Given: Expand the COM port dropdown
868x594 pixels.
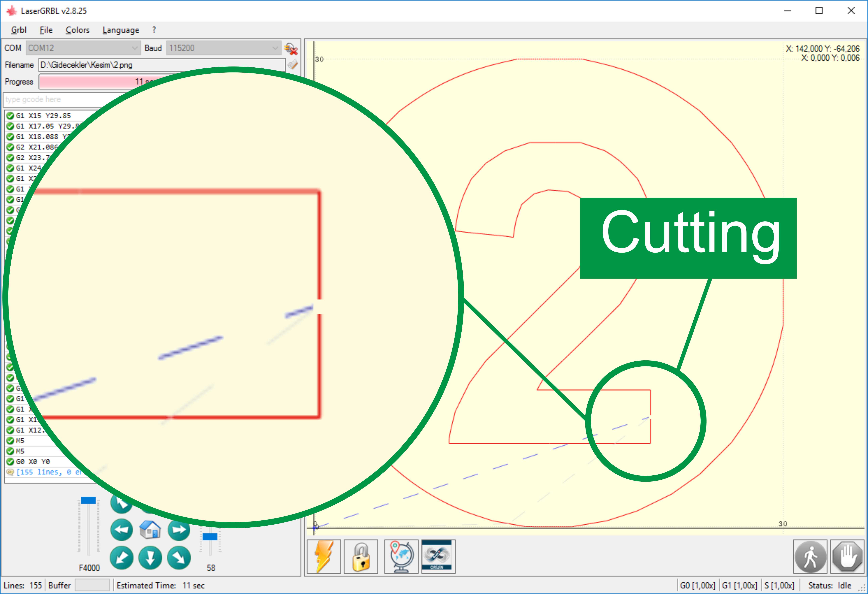Looking at the screenshot, I should point(135,48).
